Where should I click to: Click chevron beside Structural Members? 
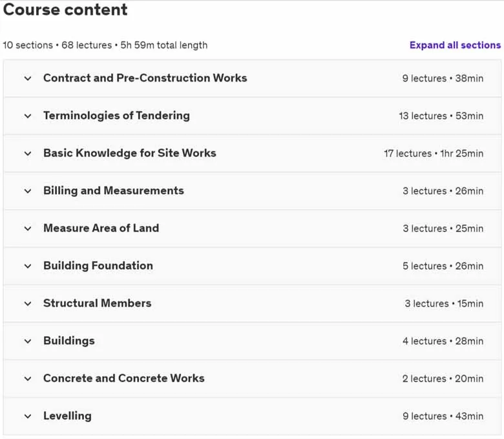pos(28,304)
